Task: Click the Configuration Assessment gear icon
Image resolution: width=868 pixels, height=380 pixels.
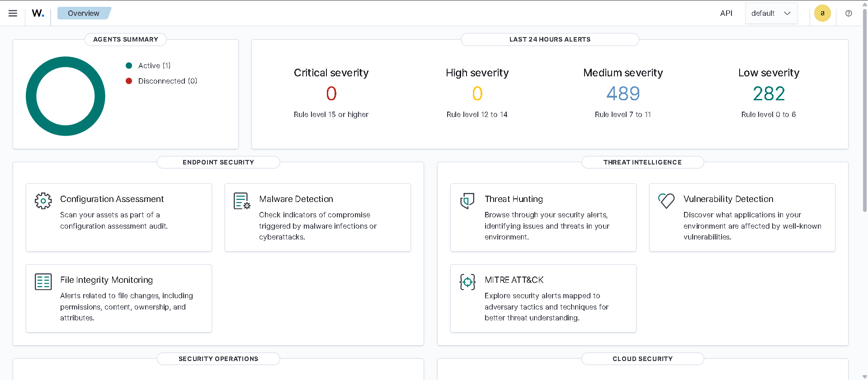Action: [43, 201]
